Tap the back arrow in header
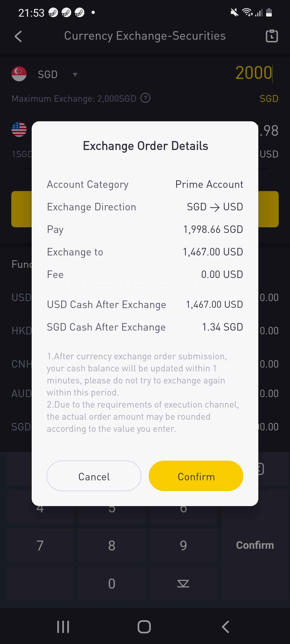The width and height of the screenshot is (290, 644). (x=18, y=36)
